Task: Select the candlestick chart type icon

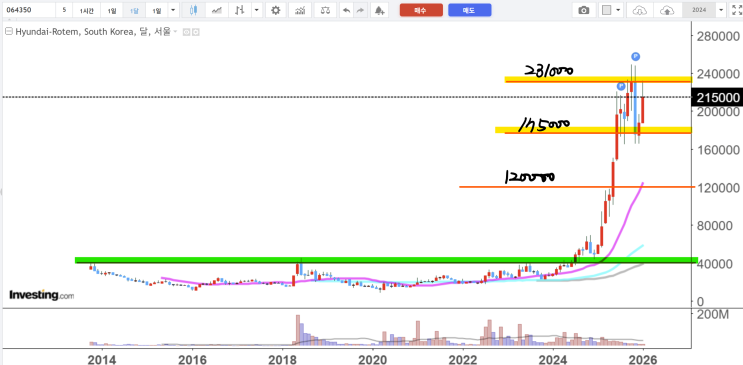Action: pyautogui.click(x=193, y=10)
